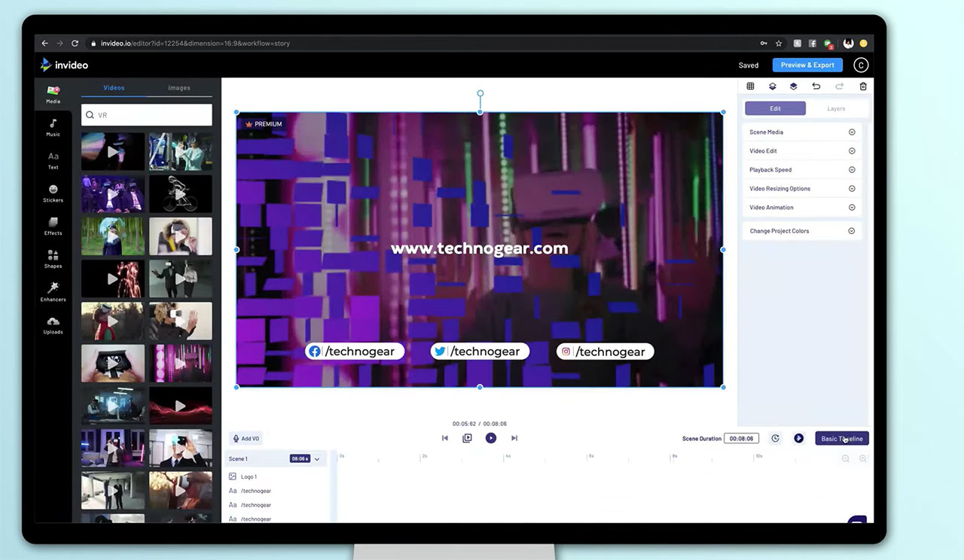Delete selected element with trash icon

(x=863, y=87)
